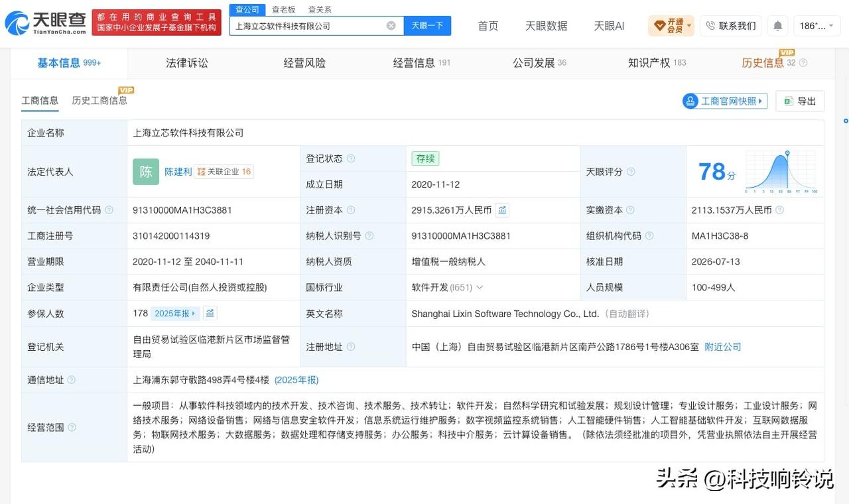Click help icon next to 通信地址
The image size is (849, 504).
pos(71,380)
